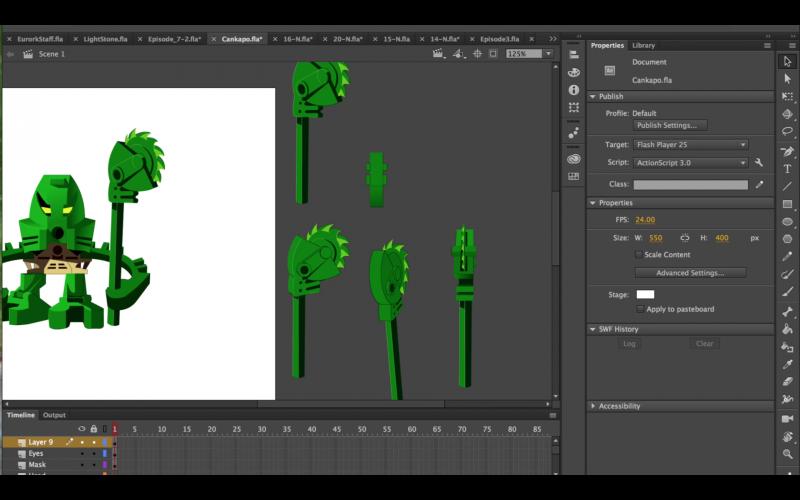Select the Selection tool (black arrow outline)
Image resolution: width=800 pixels, height=500 pixels.
[x=787, y=61]
